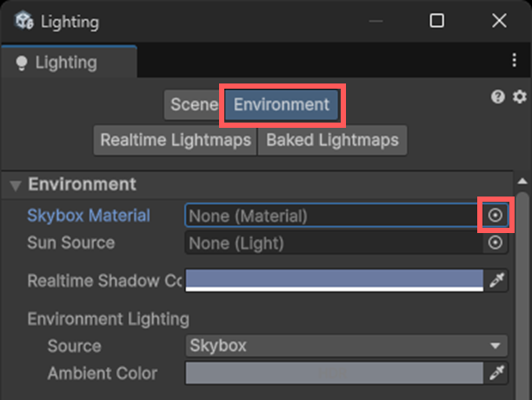
Task: Select the Environment tab
Action: 282,105
